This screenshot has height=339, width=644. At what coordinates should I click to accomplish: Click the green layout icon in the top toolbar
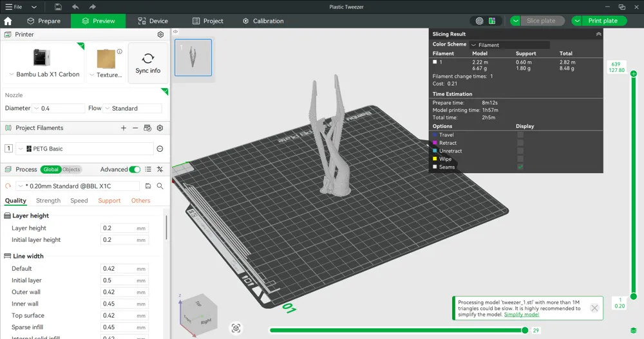click(x=492, y=21)
